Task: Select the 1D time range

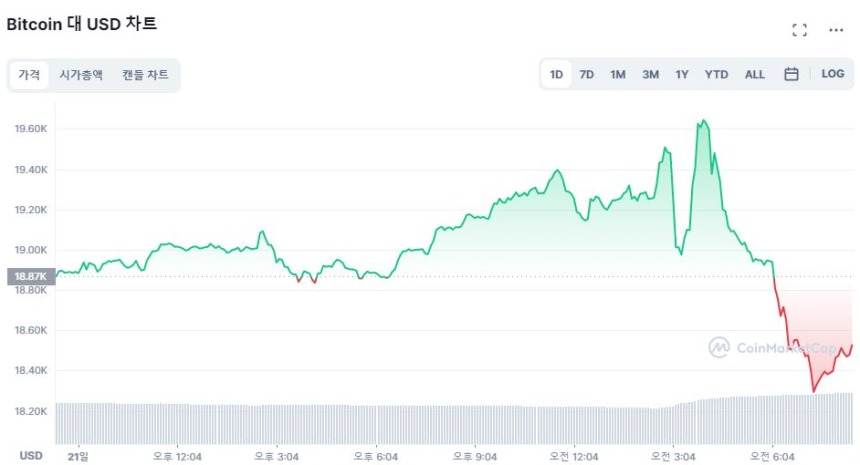Action: (x=556, y=74)
